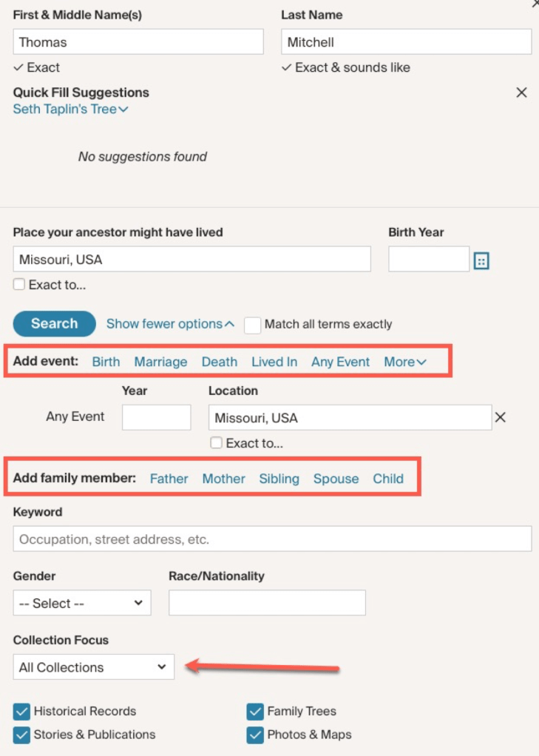
Task: Uncheck Photos & Maps checkbox
Action: pyautogui.click(x=255, y=735)
